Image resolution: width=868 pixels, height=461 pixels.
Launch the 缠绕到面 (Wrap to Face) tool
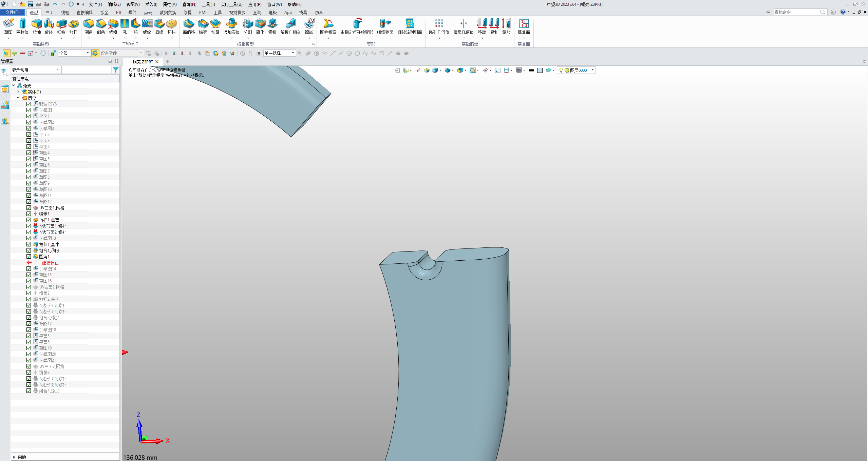[385, 27]
